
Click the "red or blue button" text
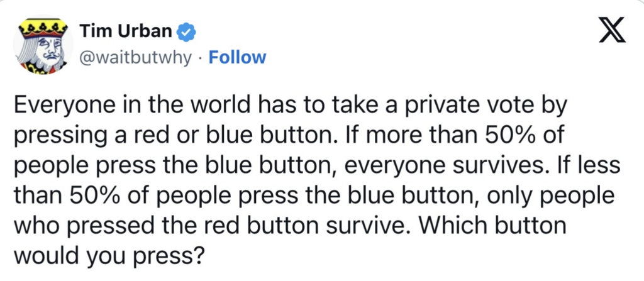click(215, 137)
